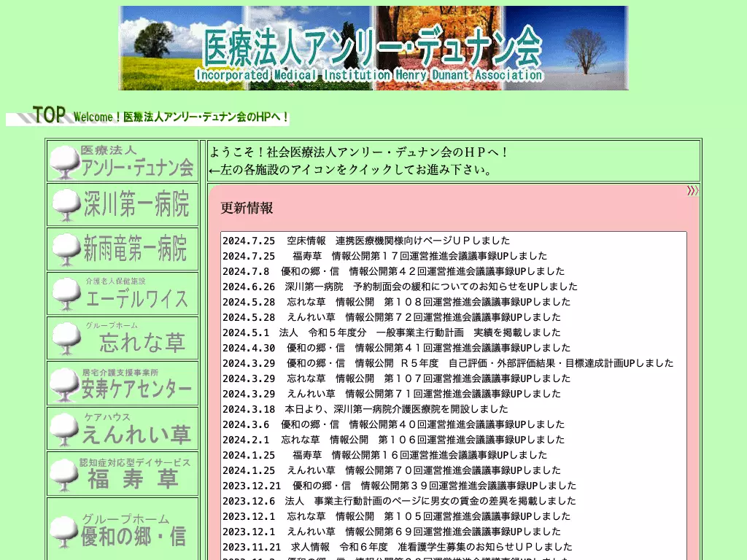Click the red arrows icon above 更新情報
This screenshot has height=560, width=747.
pos(692,191)
